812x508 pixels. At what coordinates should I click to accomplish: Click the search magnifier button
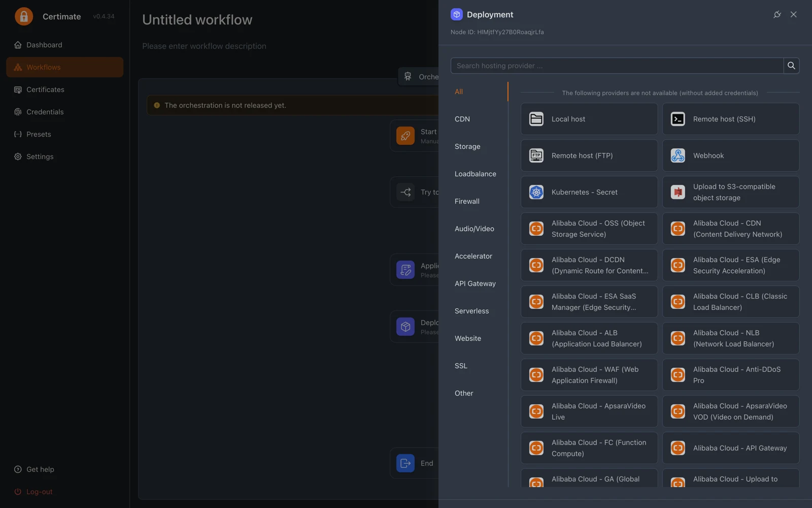[791, 66]
